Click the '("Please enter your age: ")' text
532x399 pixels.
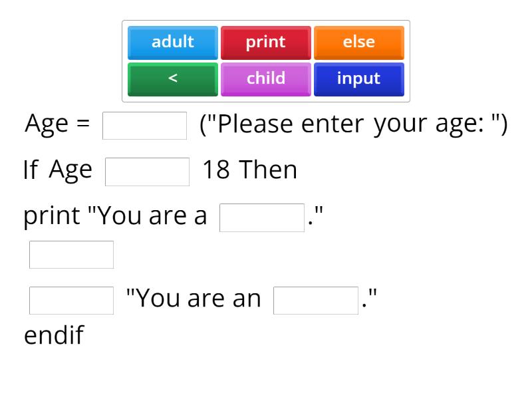(354, 125)
